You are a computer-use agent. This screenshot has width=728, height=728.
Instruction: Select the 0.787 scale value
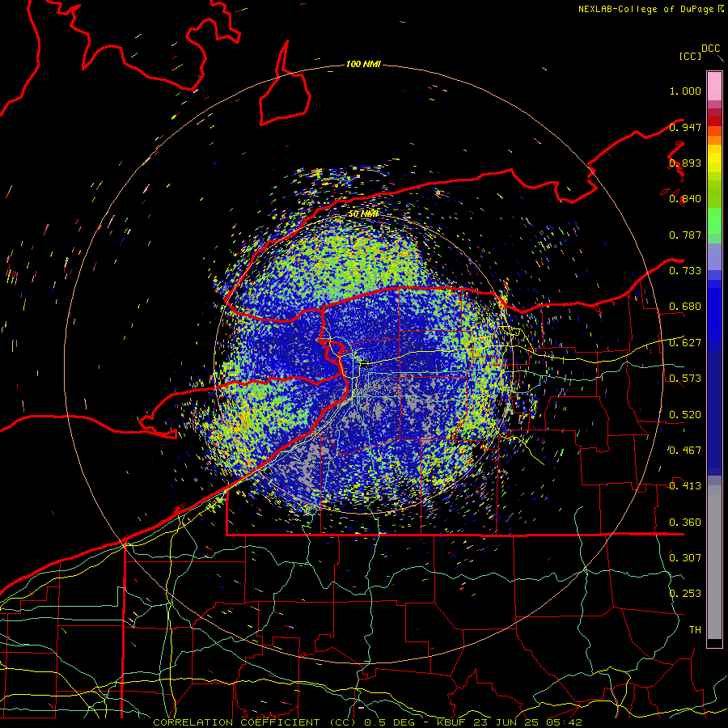click(x=685, y=235)
